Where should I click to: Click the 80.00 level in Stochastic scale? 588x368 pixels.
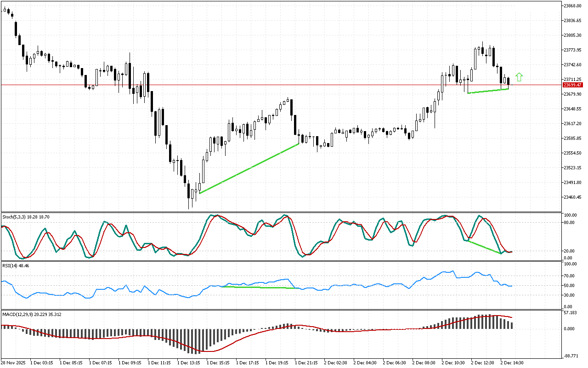pyautogui.click(x=570, y=223)
